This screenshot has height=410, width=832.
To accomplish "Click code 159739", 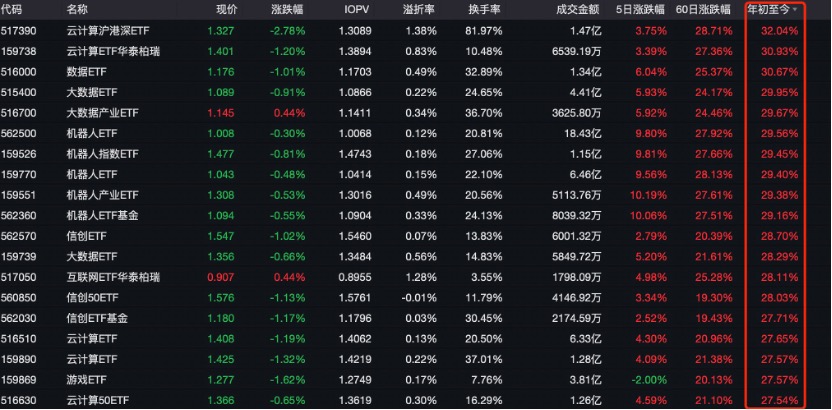I will tap(18, 257).
